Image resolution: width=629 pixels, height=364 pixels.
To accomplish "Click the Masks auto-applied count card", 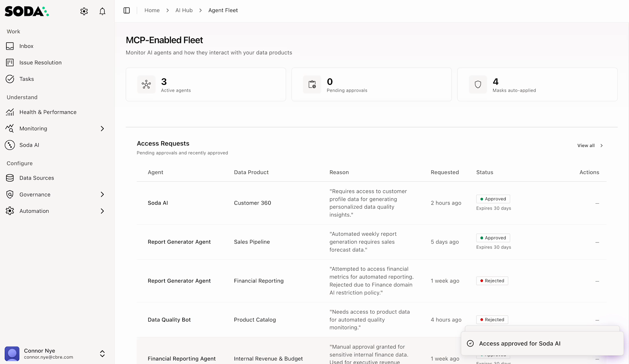I will [x=537, y=85].
